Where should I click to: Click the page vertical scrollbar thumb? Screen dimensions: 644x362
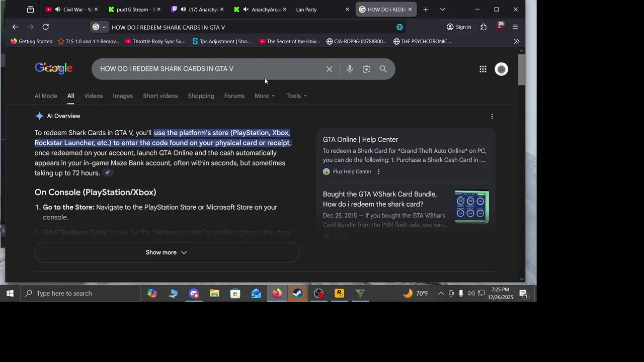click(521, 69)
